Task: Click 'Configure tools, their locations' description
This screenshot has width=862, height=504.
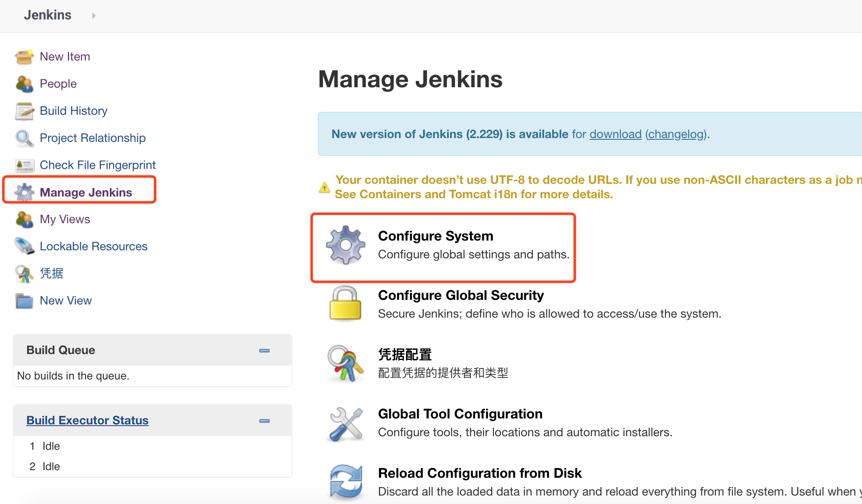Action: 525,432
